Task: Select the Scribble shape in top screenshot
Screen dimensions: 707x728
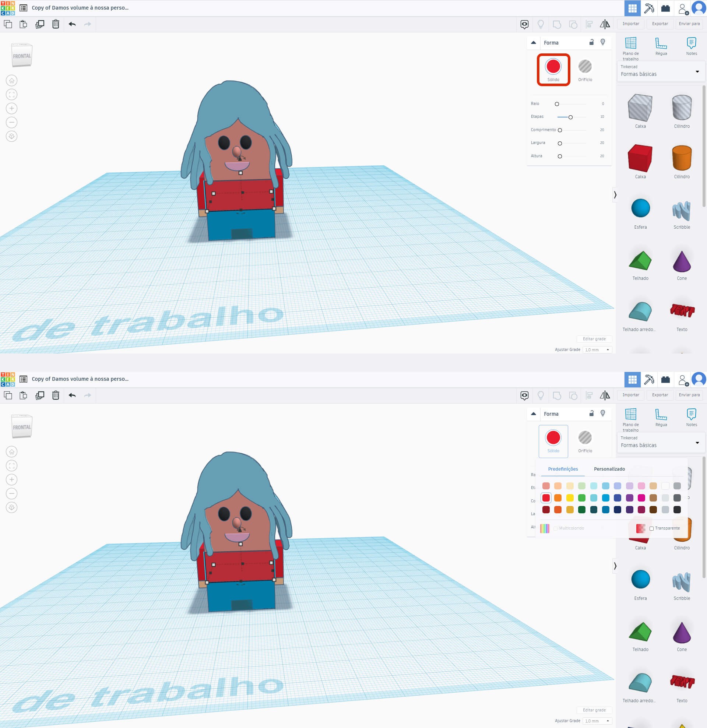Action: [x=682, y=215]
